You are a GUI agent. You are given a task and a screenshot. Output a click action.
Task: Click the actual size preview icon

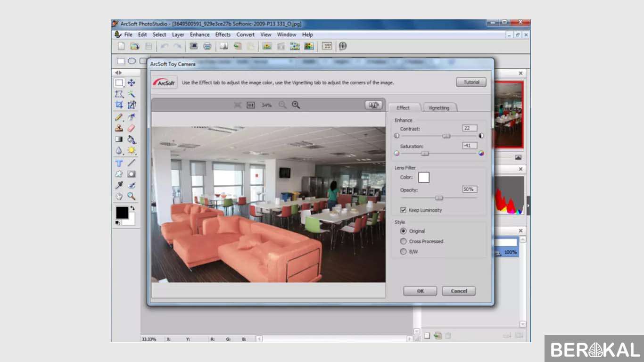tap(251, 105)
